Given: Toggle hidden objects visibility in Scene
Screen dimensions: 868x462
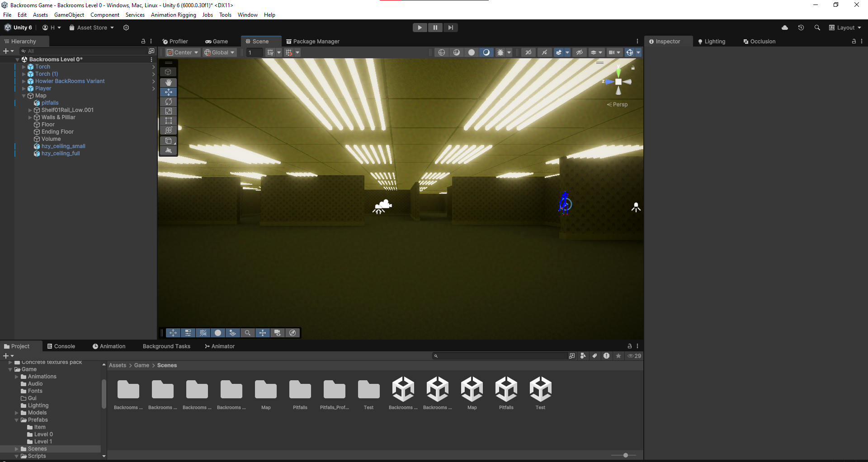Looking at the screenshot, I should point(579,52).
